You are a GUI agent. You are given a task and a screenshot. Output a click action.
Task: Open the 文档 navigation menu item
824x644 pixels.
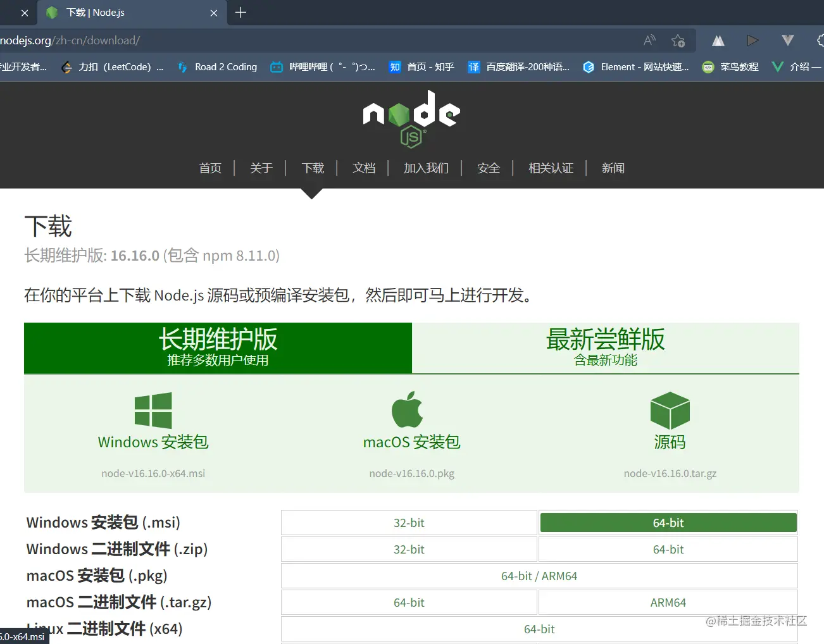tap(364, 168)
